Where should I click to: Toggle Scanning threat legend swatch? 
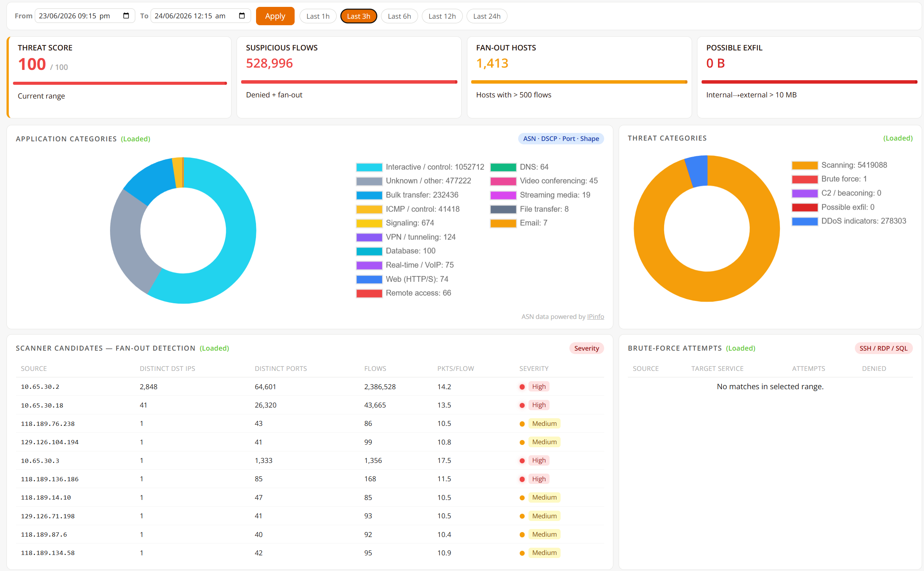(x=805, y=165)
